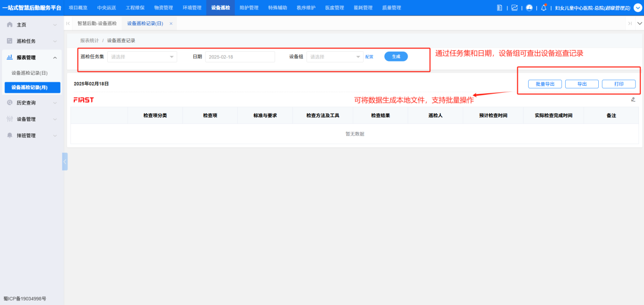Click the 打印 button
This screenshot has height=305, width=644.
[619, 84]
